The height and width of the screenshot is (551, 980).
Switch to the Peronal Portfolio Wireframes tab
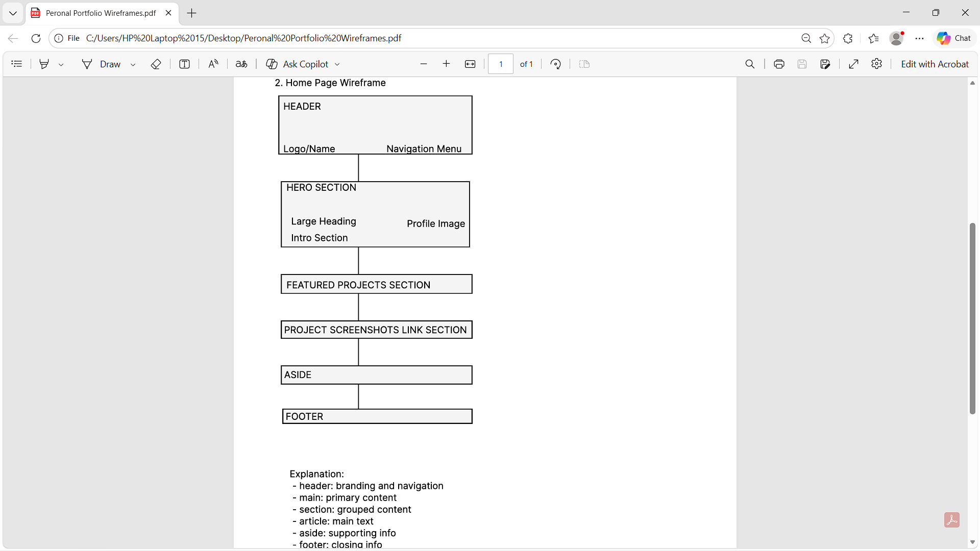[x=101, y=13]
